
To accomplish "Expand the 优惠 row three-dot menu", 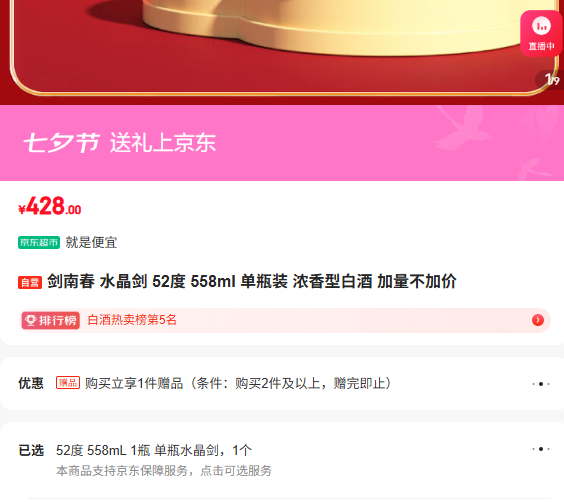I will click(541, 384).
